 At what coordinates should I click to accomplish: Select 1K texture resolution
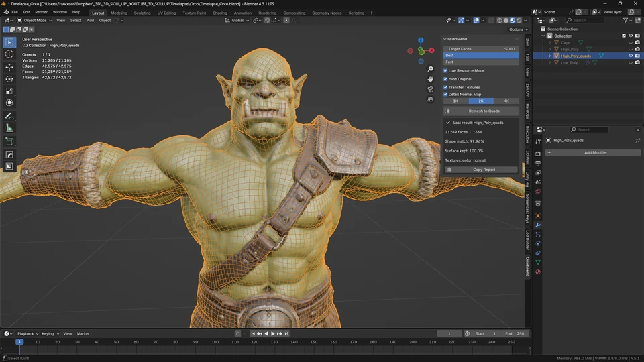tap(455, 101)
